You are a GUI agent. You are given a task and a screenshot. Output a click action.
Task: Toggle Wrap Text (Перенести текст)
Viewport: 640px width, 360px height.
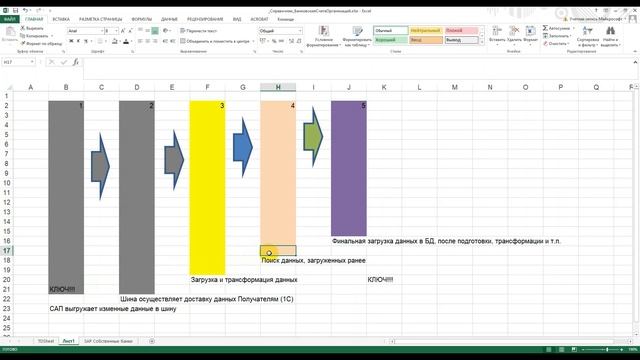tap(199, 31)
